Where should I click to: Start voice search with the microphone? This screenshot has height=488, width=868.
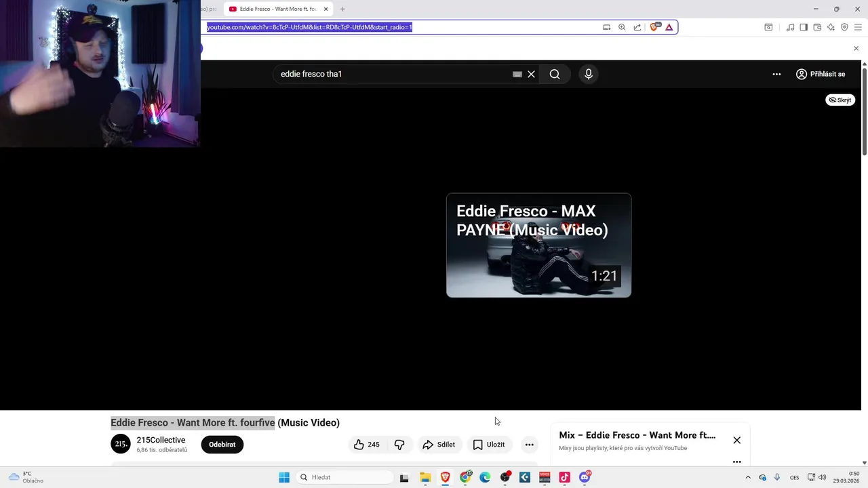pyautogui.click(x=588, y=74)
